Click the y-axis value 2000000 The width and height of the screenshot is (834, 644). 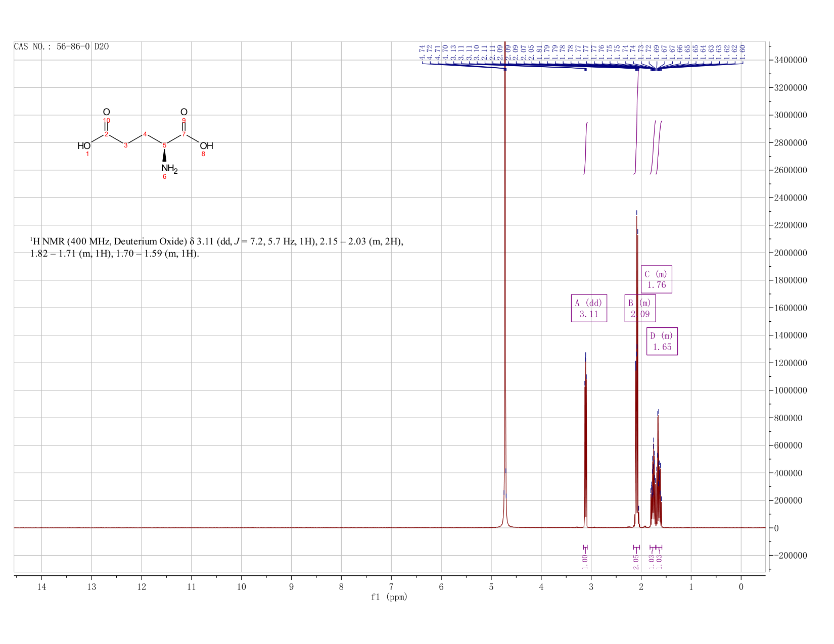click(790, 253)
